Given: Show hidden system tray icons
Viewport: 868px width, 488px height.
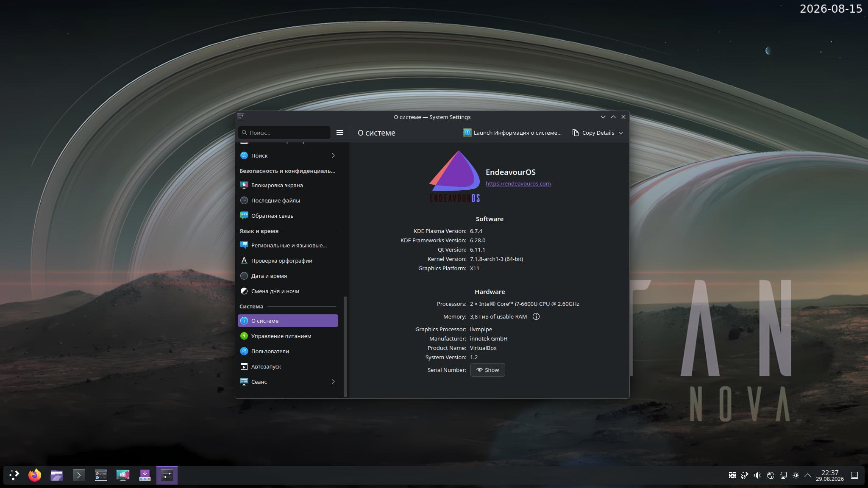Looking at the screenshot, I should point(808,475).
